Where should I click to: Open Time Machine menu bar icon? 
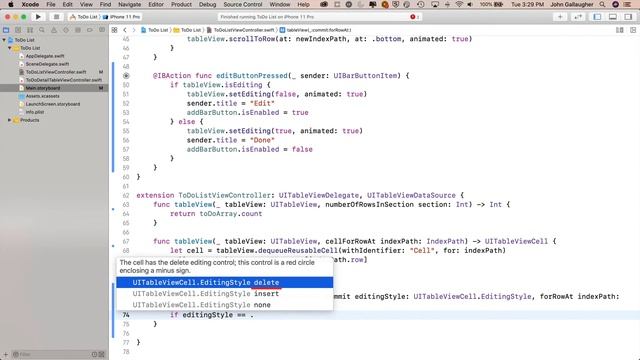coord(421,4)
